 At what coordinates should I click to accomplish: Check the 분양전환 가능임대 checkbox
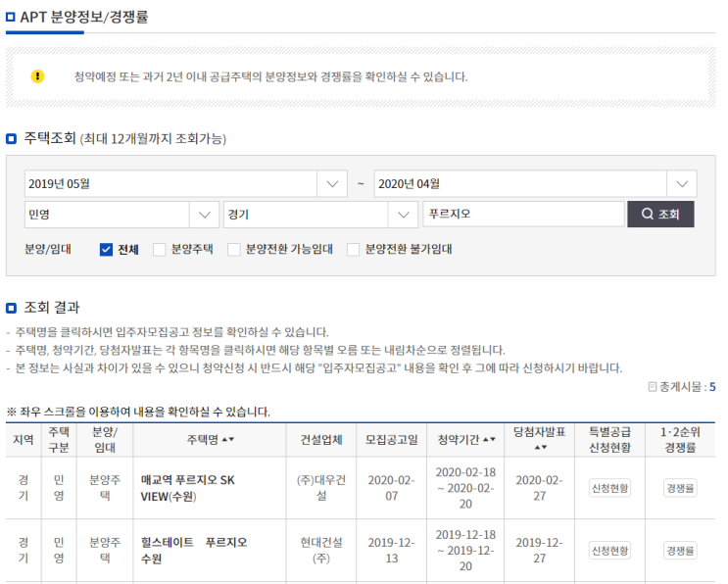tap(234, 250)
